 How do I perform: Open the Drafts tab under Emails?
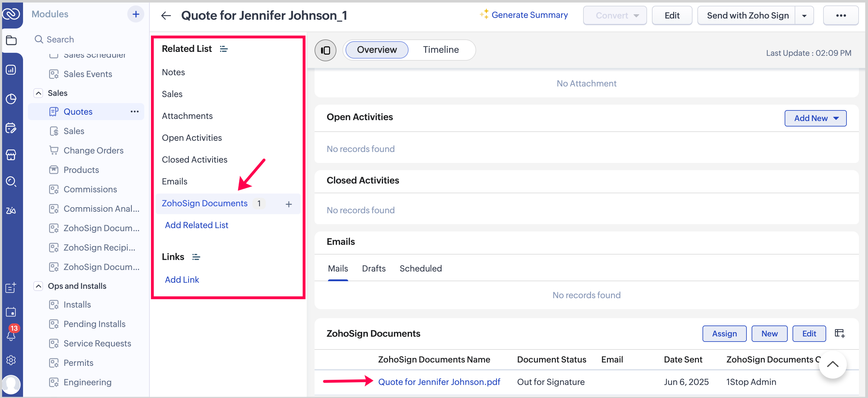click(x=373, y=268)
